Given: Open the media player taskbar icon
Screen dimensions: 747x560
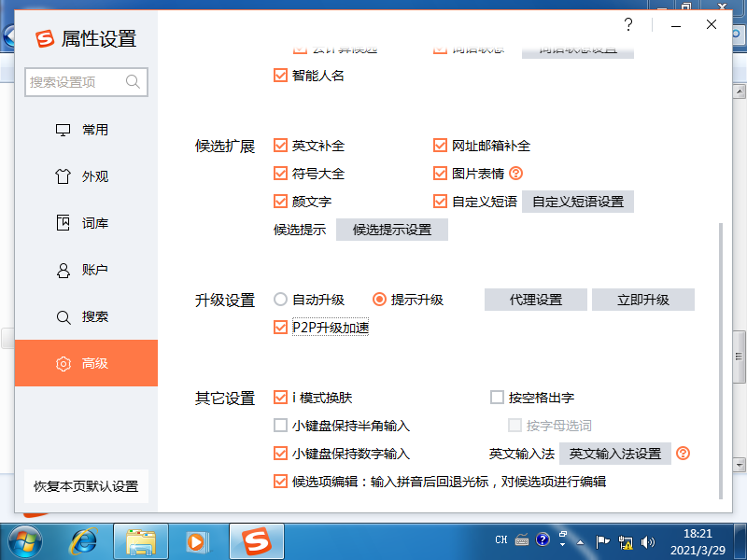Looking at the screenshot, I should pos(197,542).
